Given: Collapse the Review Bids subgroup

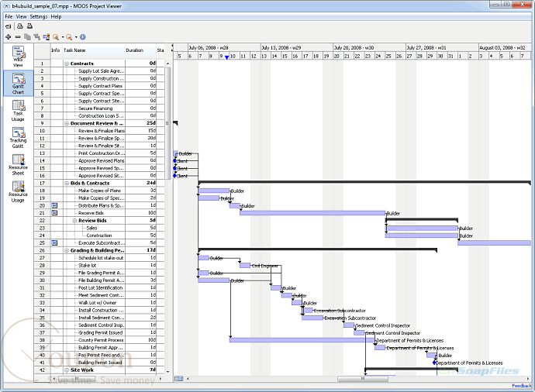Looking at the screenshot, I should click(x=74, y=221).
